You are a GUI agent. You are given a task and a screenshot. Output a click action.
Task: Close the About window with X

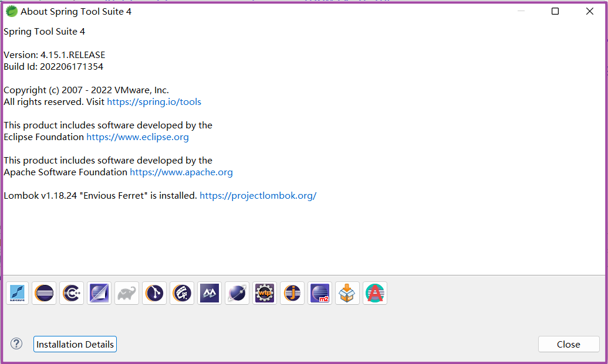pyautogui.click(x=589, y=11)
